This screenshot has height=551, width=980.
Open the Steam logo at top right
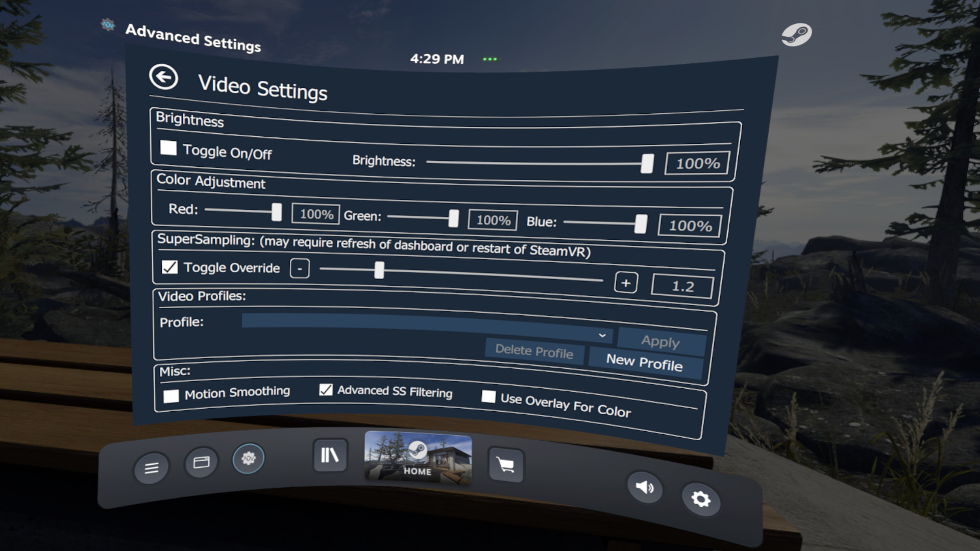[x=796, y=35]
